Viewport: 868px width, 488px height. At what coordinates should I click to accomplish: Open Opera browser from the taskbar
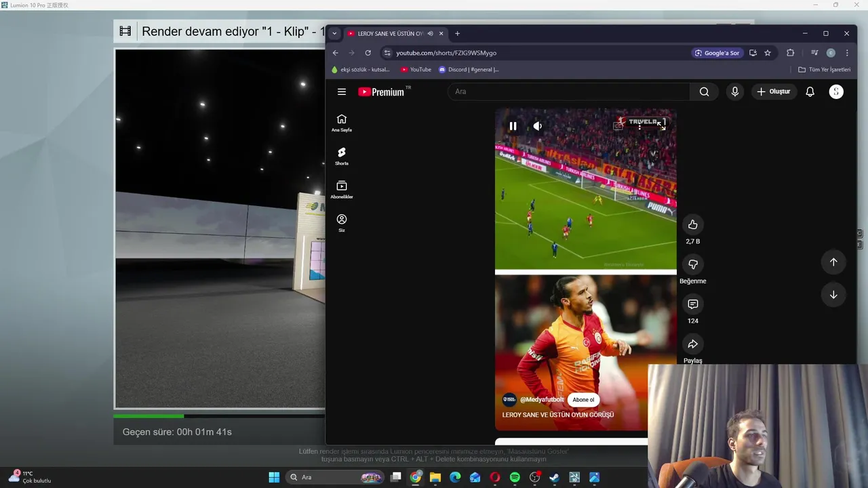pyautogui.click(x=495, y=477)
